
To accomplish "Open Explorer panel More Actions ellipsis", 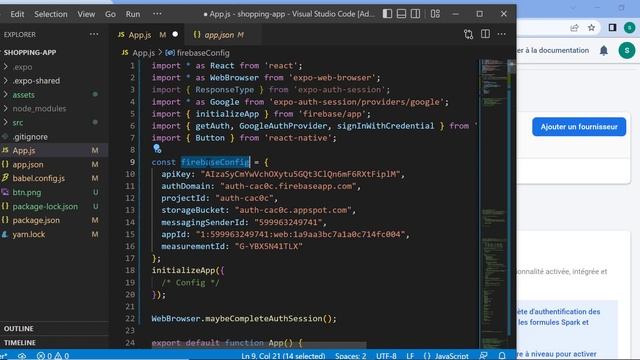I will (x=94, y=34).
